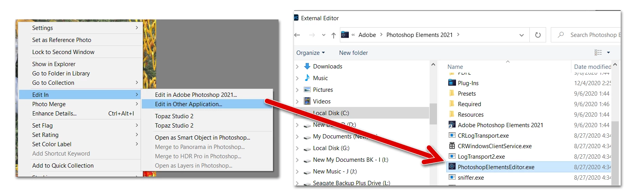Expand the Videos tree node
This screenshot has height=196, width=644.
pyautogui.click(x=298, y=101)
